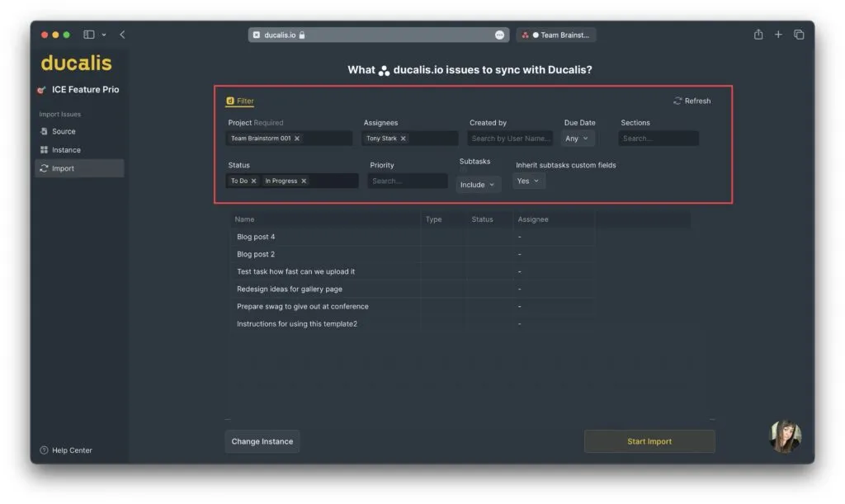Open the Instance sidebar item
The height and width of the screenshot is (504, 845).
(66, 150)
